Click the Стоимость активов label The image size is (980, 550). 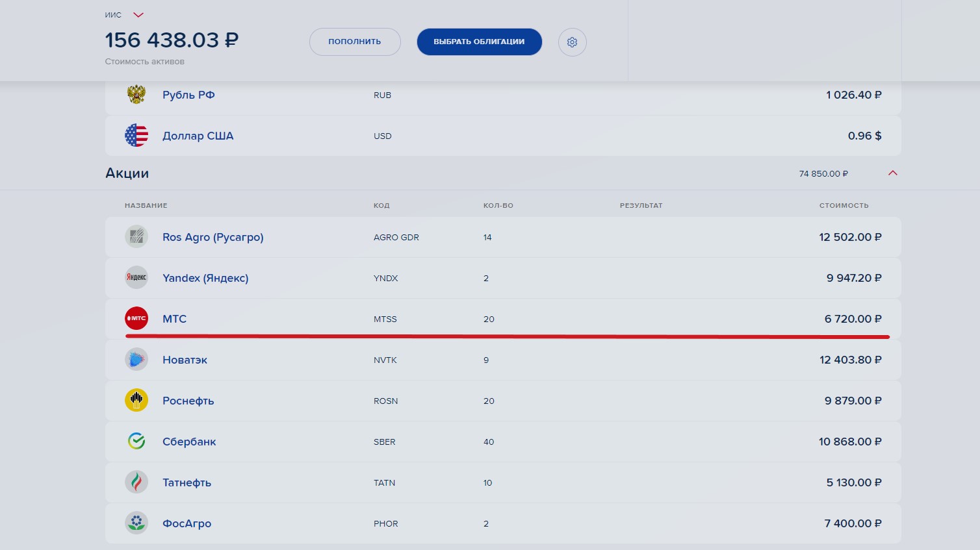[x=145, y=62]
